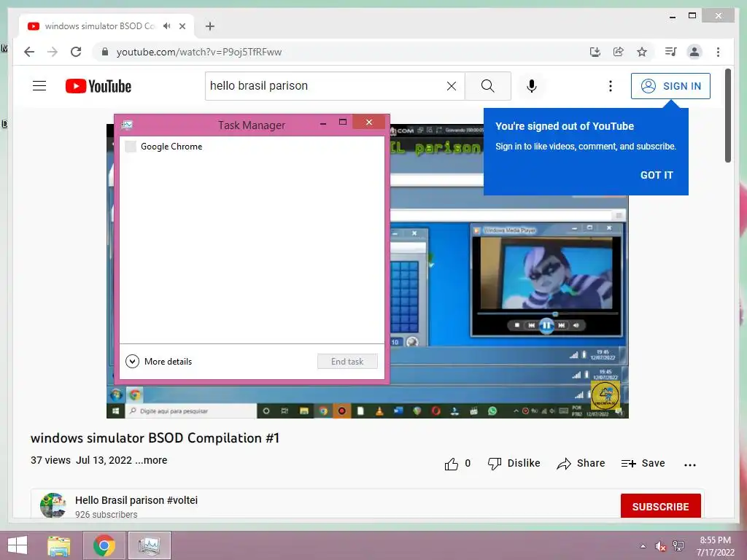
Task: Open the media controls icon in Chrome toolbar
Action: coord(671,52)
